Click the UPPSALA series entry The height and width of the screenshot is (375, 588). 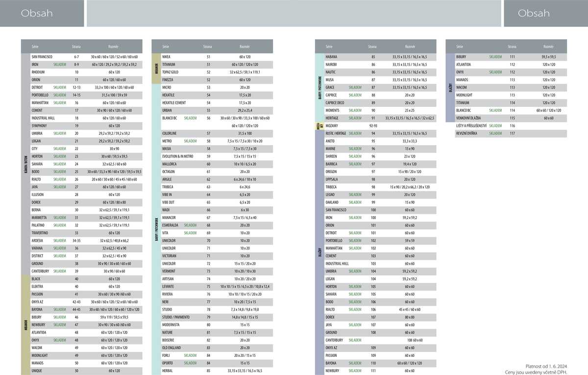332,179
